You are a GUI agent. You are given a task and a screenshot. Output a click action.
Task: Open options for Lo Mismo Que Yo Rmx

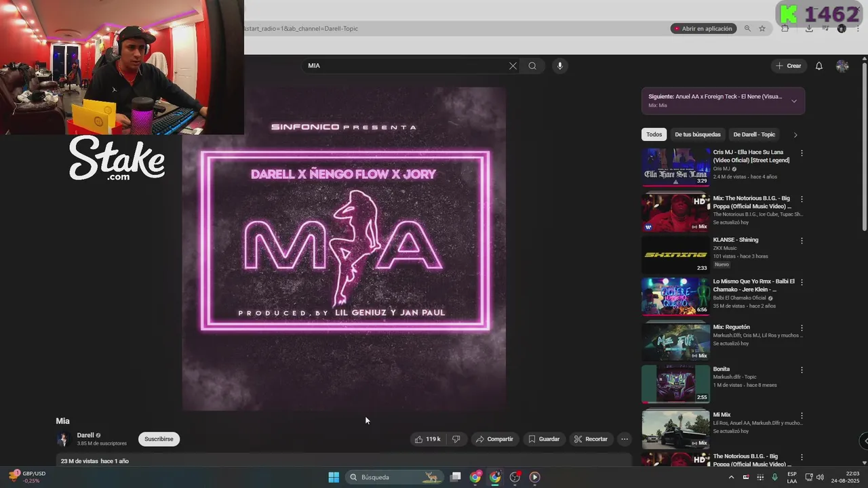point(802,282)
